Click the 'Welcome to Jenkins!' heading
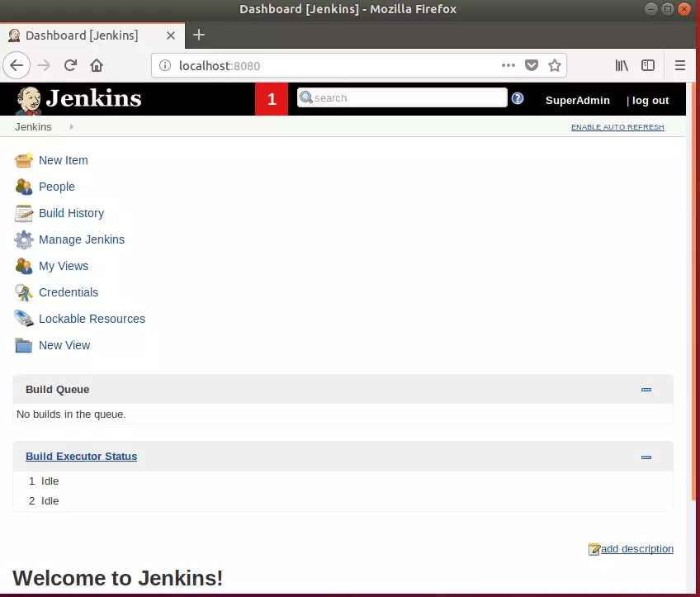 pos(117,578)
